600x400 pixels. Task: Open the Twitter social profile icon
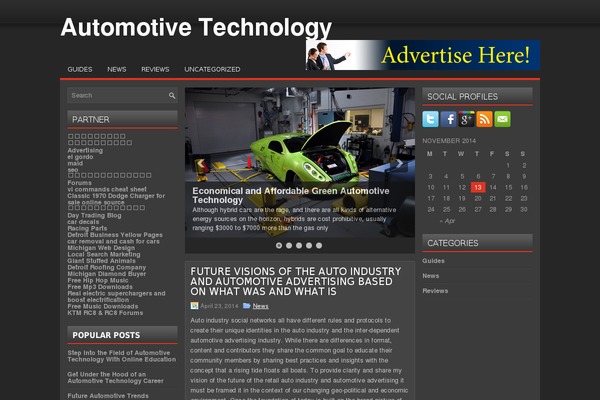430,119
